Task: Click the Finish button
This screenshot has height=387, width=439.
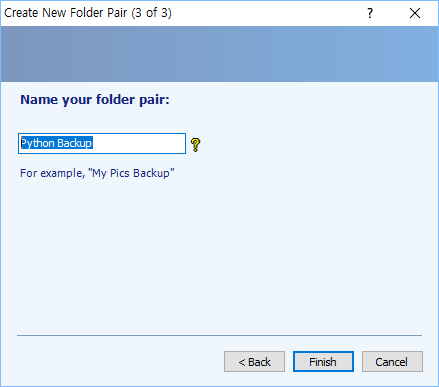Action: click(x=323, y=362)
